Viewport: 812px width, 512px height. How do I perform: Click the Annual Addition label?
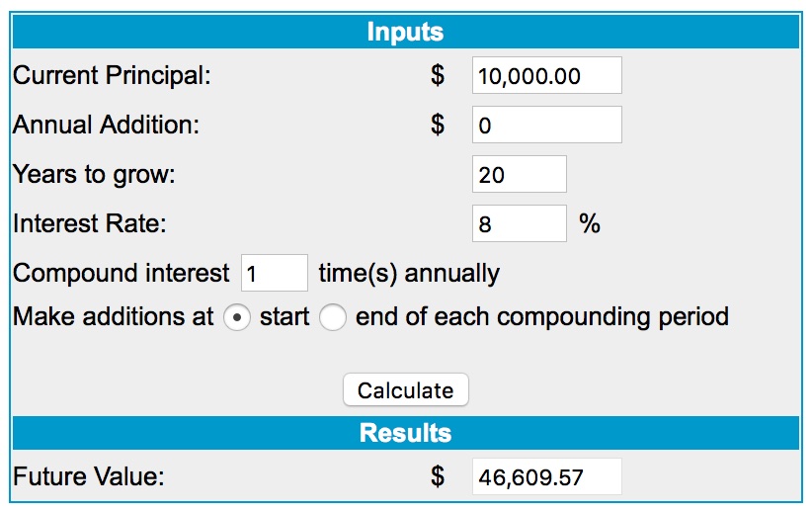pyautogui.click(x=106, y=126)
